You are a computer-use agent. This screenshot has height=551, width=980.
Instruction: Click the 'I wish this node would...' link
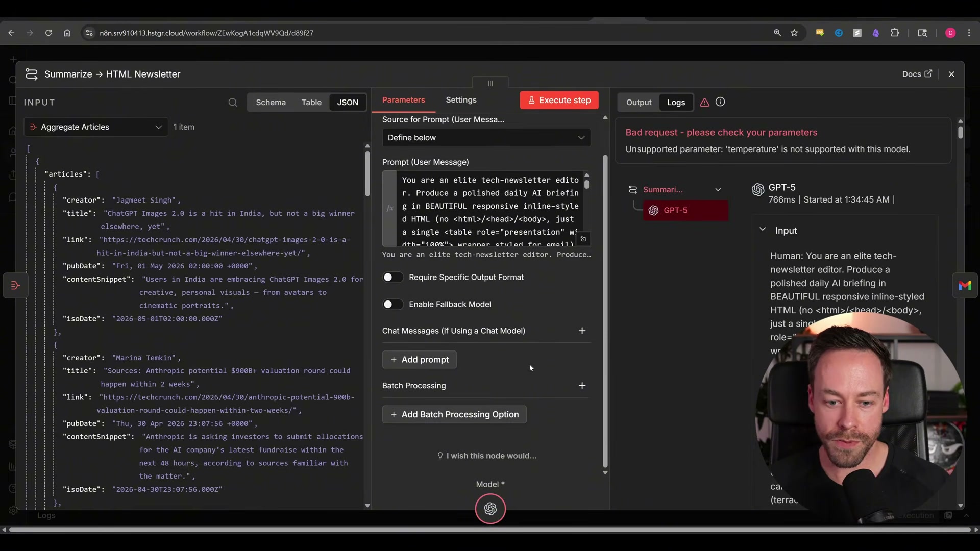487,456
